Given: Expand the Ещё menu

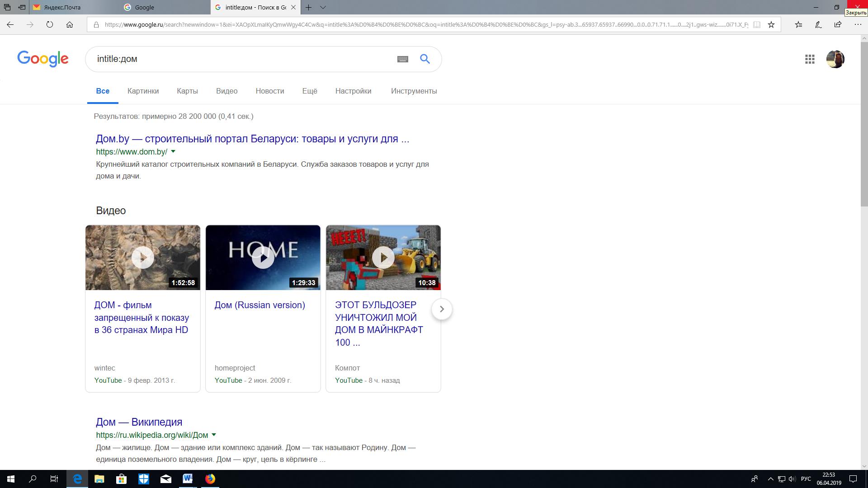Looking at the screenshot, I should coord(310,91).
